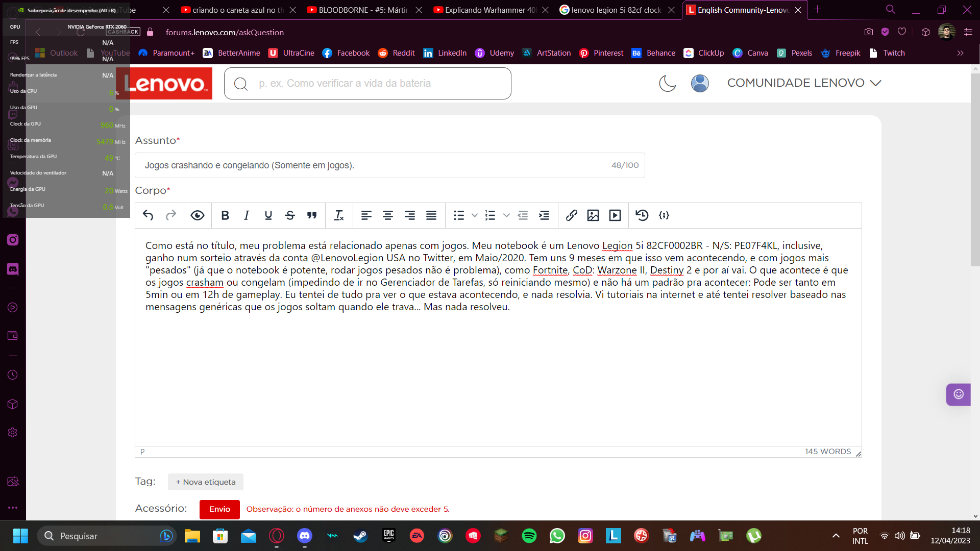This screenshot has height=551, width=980.
Task: Search tabs magnifier icon
Action: coord(891,9)
